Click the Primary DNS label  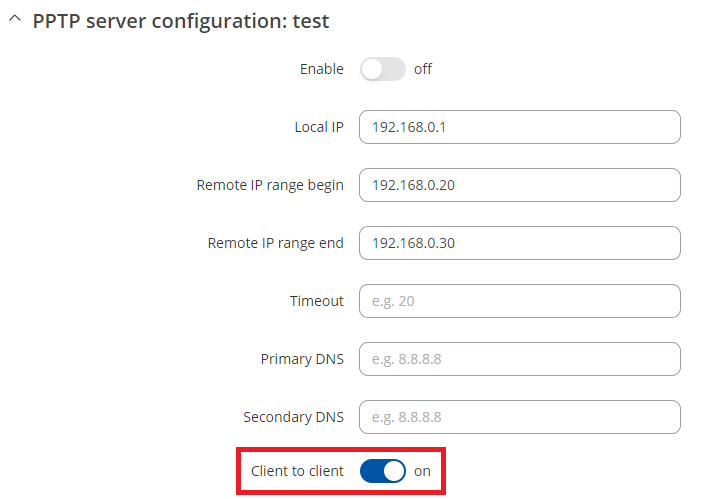click(x=302, y=359)
